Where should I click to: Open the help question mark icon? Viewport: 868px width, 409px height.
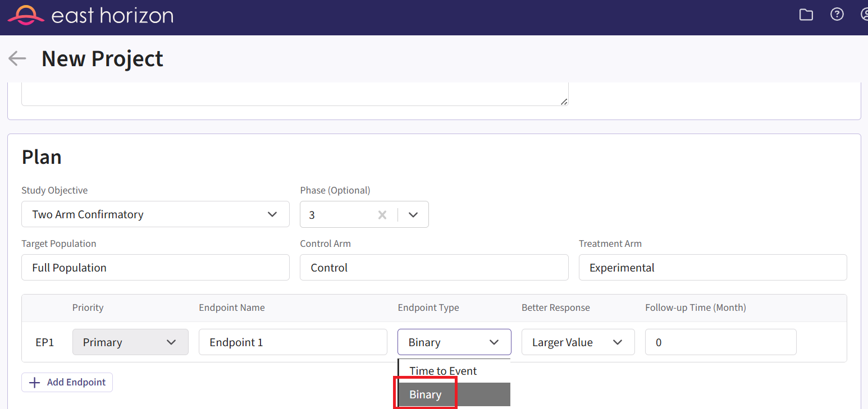click(x=837, y=15)
